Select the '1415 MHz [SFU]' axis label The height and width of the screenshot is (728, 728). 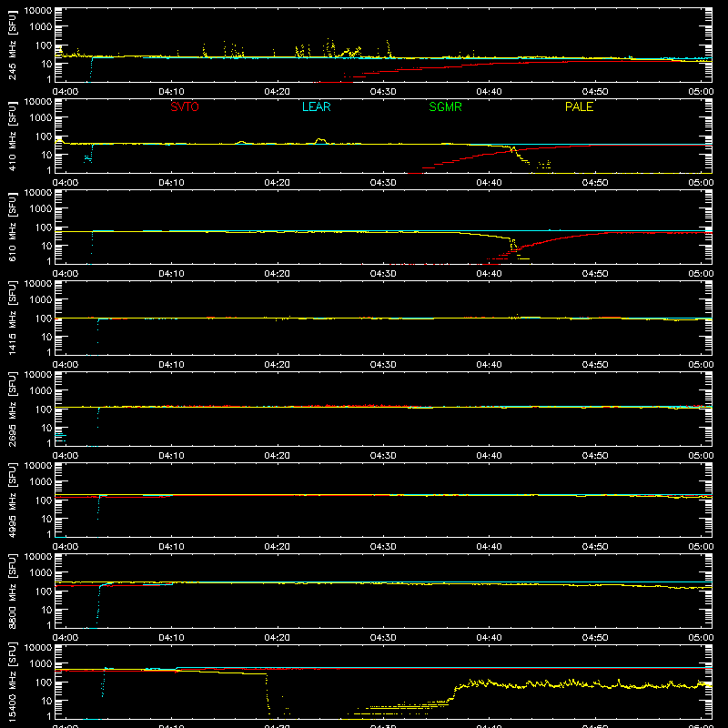(12, 318)
